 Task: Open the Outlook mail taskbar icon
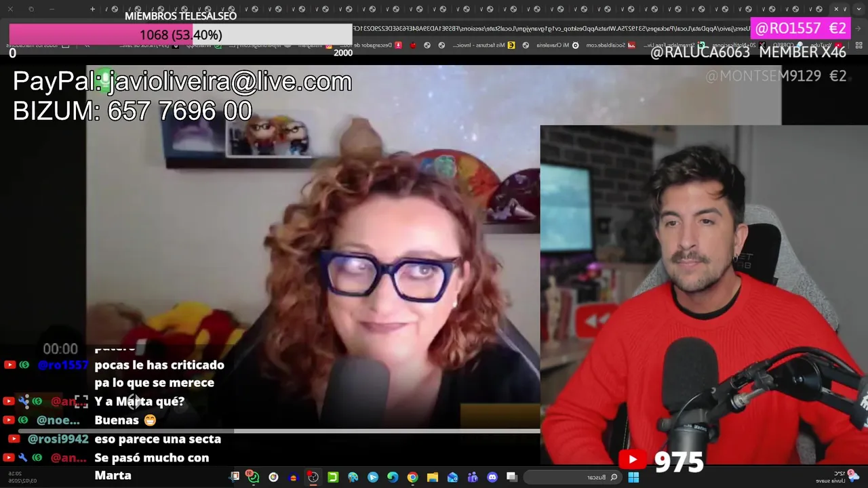tap(452, 477)
